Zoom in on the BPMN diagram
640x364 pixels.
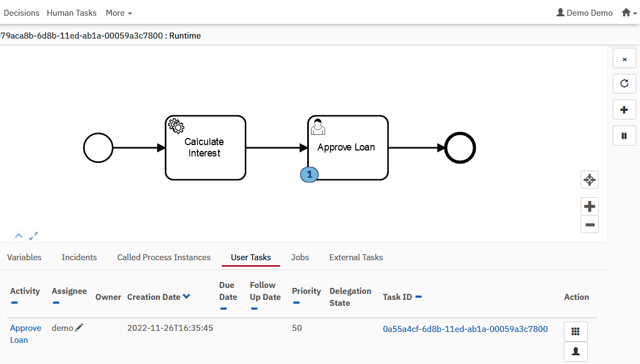[x=589, y=206]
